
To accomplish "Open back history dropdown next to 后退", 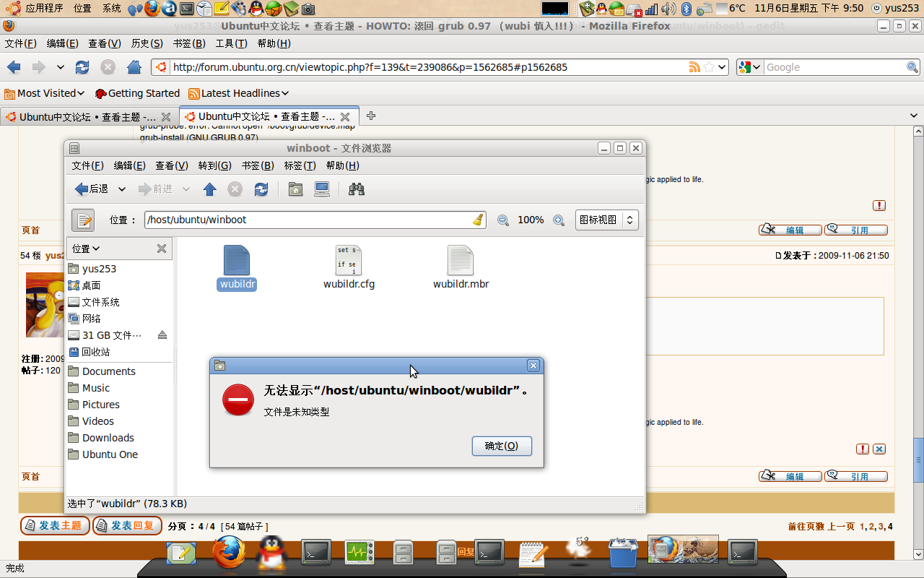I will click(x=122, y=189).
